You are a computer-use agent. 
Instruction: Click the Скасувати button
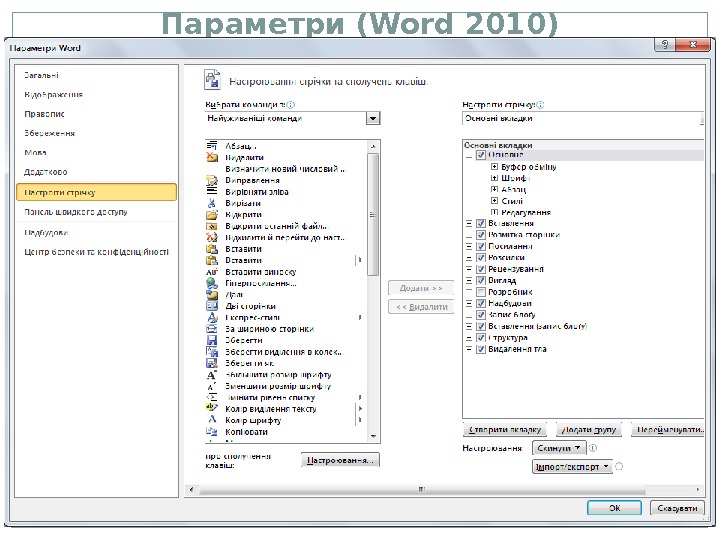coord(677,508)
